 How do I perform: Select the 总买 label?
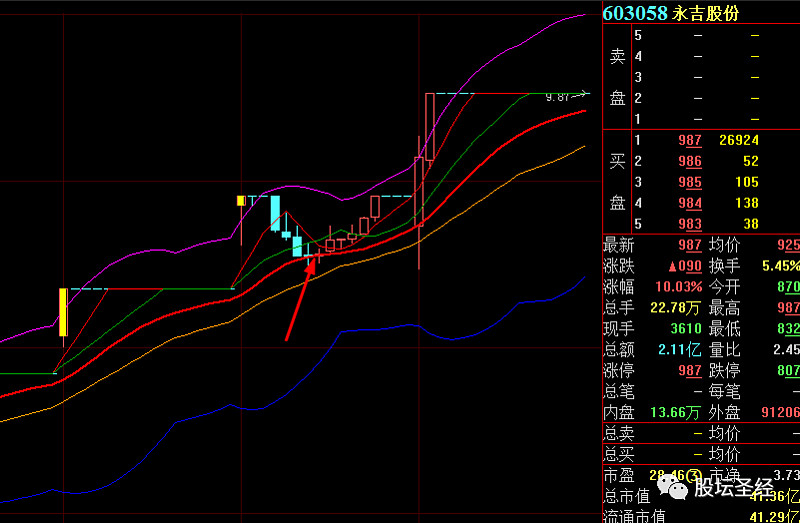[x=619, y=454]
